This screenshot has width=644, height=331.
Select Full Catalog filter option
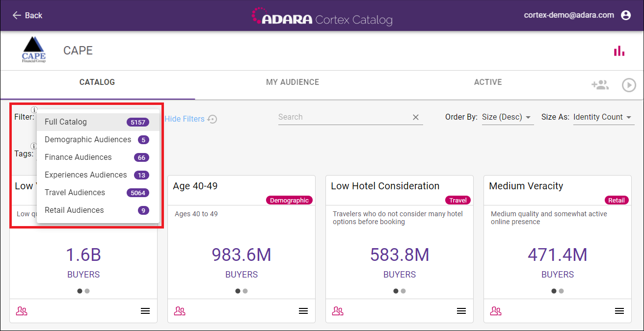coord(98,122)
